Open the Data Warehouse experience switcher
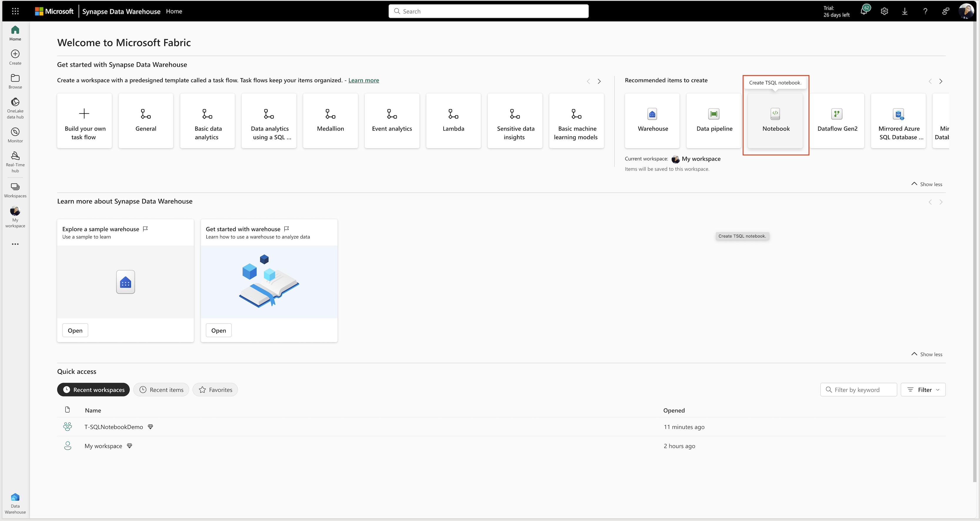Viewport: 980px width, 521px height. click(x=15, y=503)
